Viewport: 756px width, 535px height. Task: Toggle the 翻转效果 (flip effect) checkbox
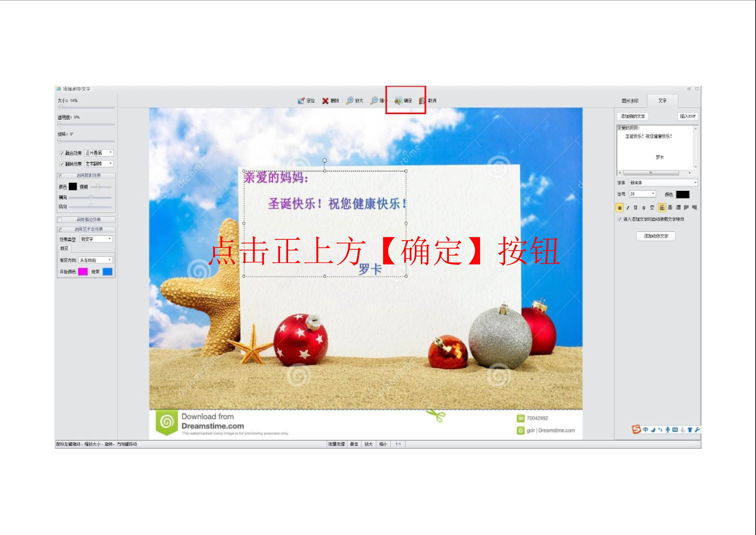coord(62,164)
